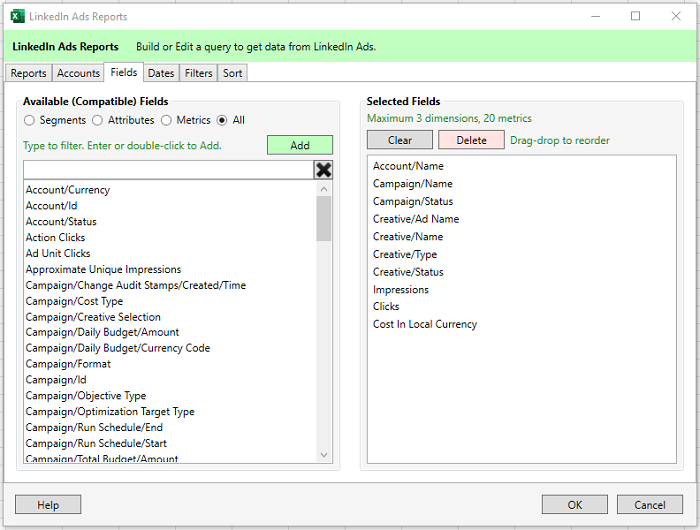This screenshot has height=530, width=700.
Task: Open the Fields tab
Action: [x=124, y=72]
